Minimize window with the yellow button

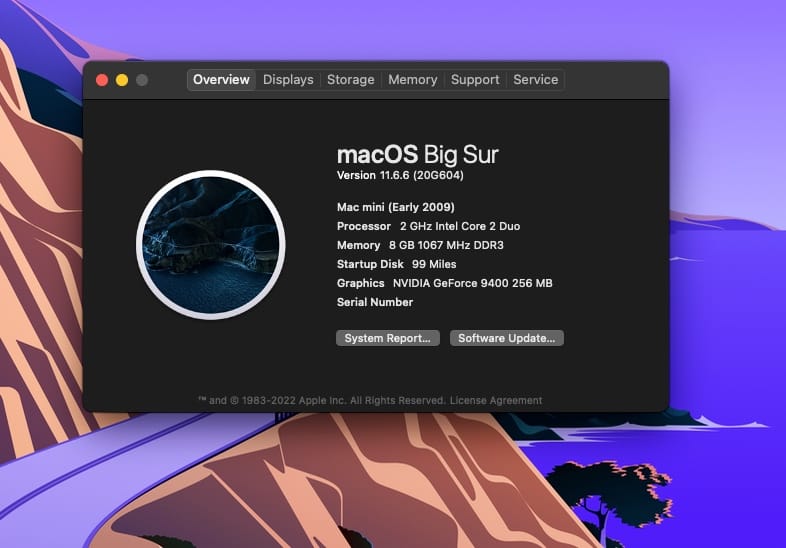[x=122, y=80]
